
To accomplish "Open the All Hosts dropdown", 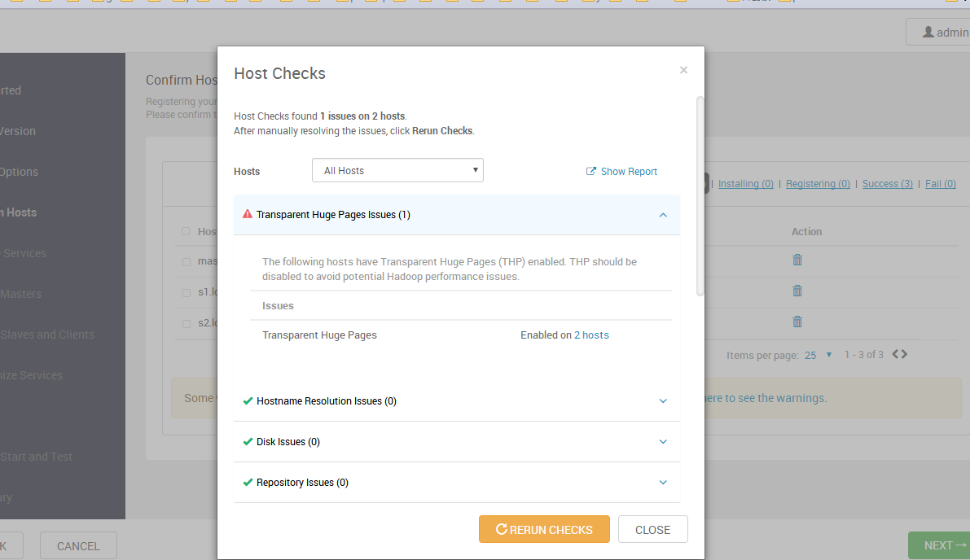I will [397, 170].
